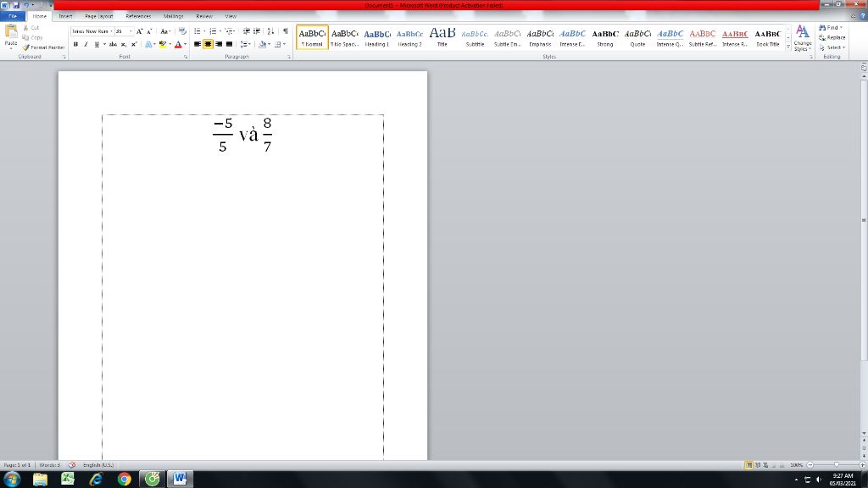Click the Multilevel List icon
The width and height of the screenshot is (868, 488).
click(229, 31)
